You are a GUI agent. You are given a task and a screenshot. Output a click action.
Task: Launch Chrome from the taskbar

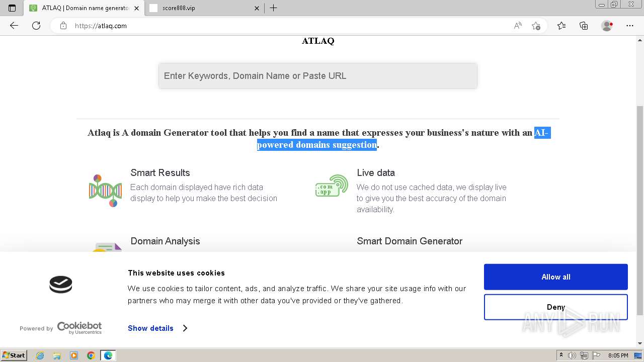pos(91,355)
